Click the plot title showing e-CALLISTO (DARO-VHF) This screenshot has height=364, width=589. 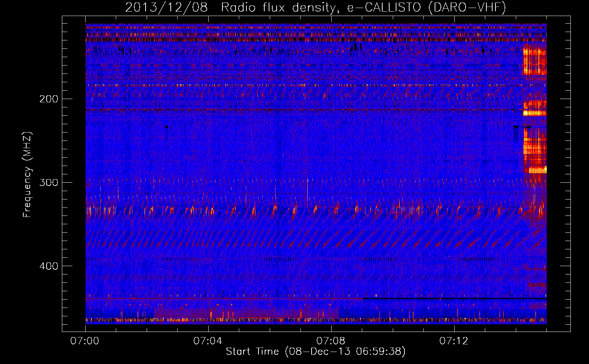pos(316,7)
